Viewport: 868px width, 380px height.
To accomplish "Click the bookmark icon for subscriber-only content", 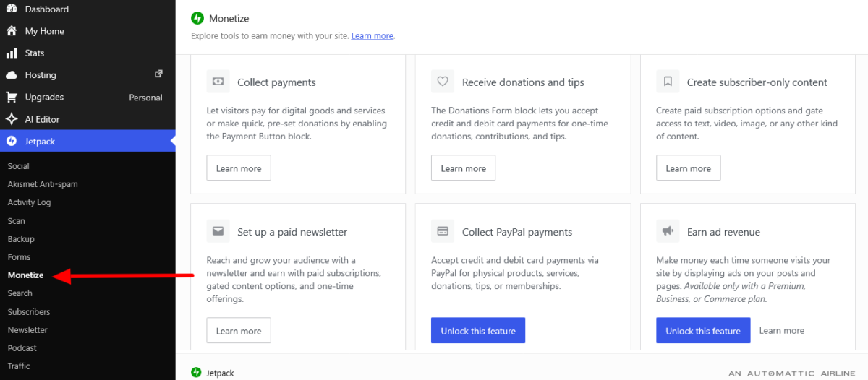I will (x=668, y=82).
